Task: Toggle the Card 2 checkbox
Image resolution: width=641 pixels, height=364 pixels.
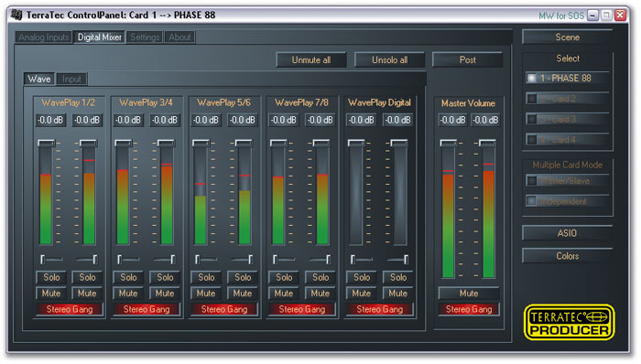Action: 531,99
